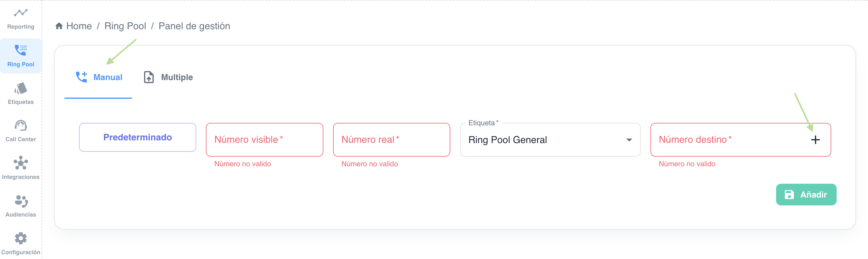Go to the Call Center headset icon
This screenshot has height=259, width=868.
point(20,126)
